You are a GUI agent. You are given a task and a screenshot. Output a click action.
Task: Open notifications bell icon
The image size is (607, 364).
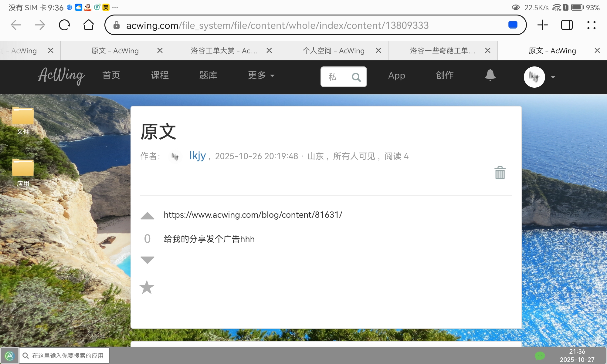[x=490, y=75]
